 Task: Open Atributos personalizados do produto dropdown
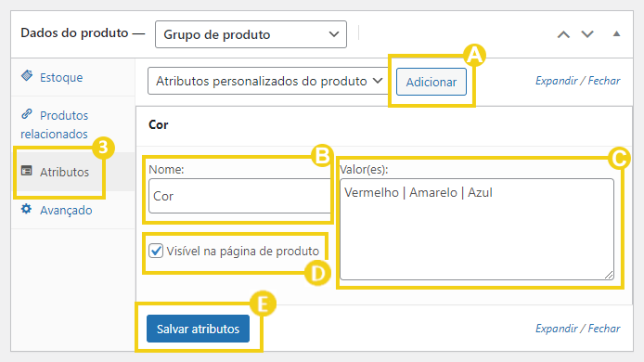pyautogui.click(x=268, y=81)
